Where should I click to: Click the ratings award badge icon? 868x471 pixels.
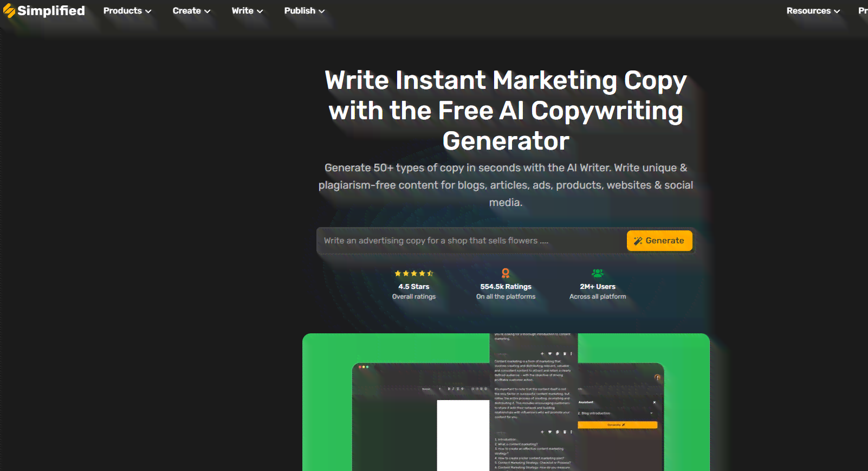tap(506, 273)
